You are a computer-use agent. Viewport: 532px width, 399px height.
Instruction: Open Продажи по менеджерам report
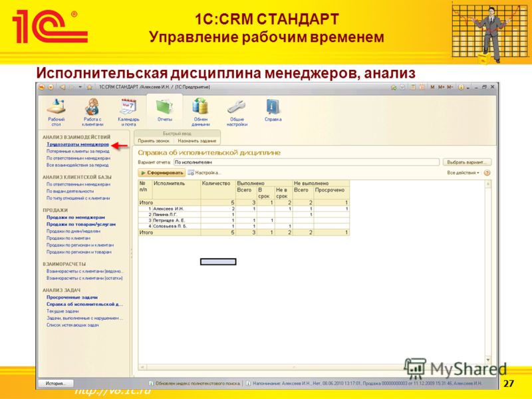76,217
